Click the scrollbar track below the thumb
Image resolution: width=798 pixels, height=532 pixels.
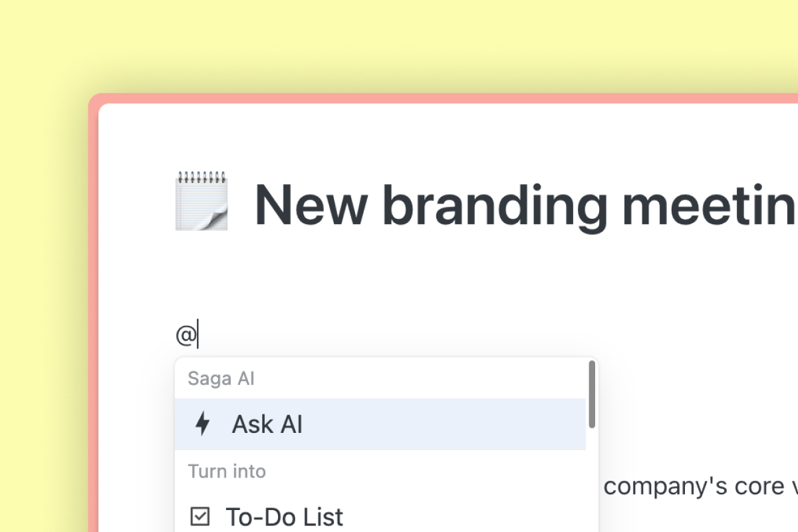[592, 479]
